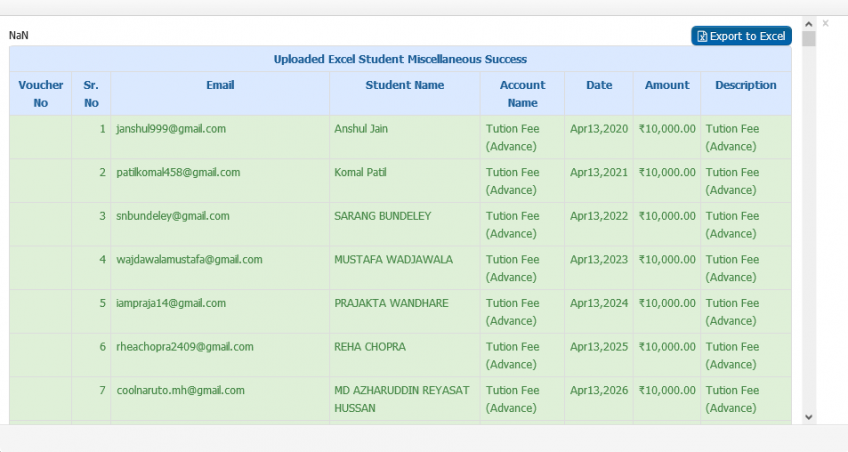This screenshot has width=848, height=452.
Task: Click the Excel icon in export button
Action: coord(702,36)
